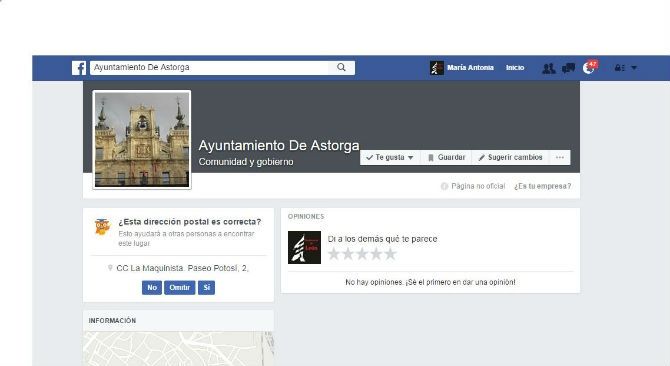Rate three stars

(362, 254)
